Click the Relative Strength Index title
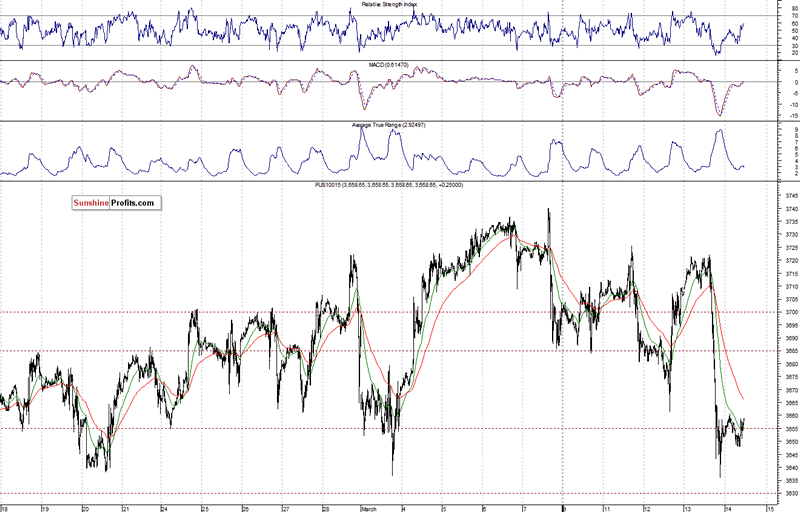The width and height of the screenshot is (800, 512). pos(389,4)
